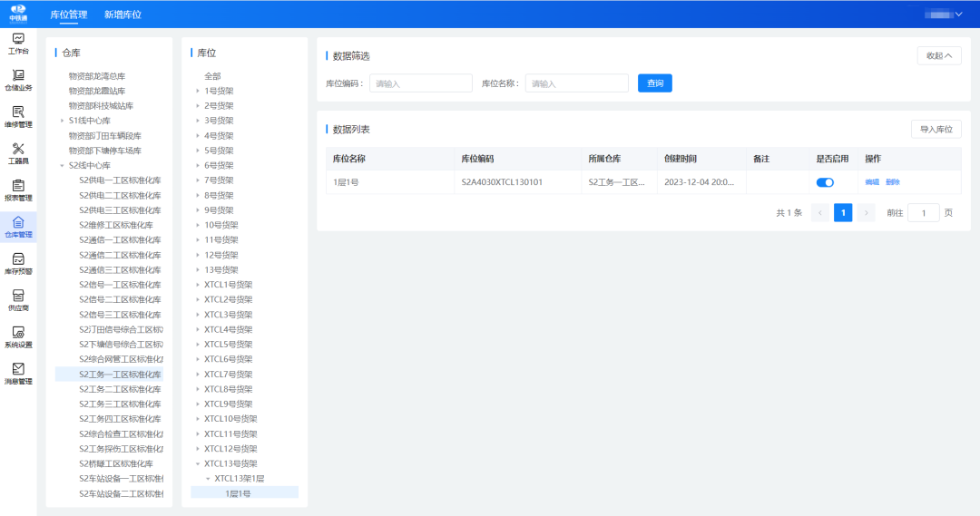Collapse the XTCL13架1层 node
This screenshot has height=516, width=980.
[x=208, y=479]
